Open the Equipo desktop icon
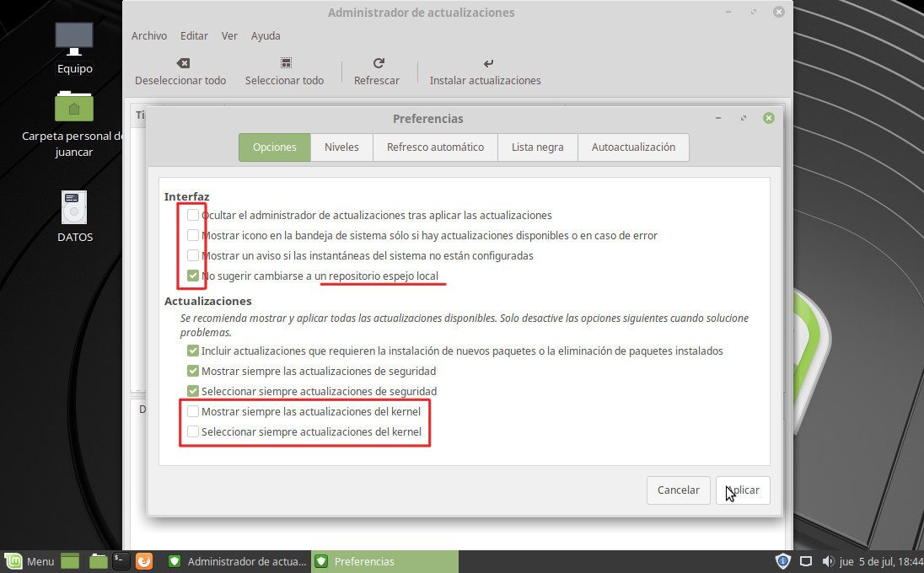Screen dimensions: 924x573 click(74, 39)
